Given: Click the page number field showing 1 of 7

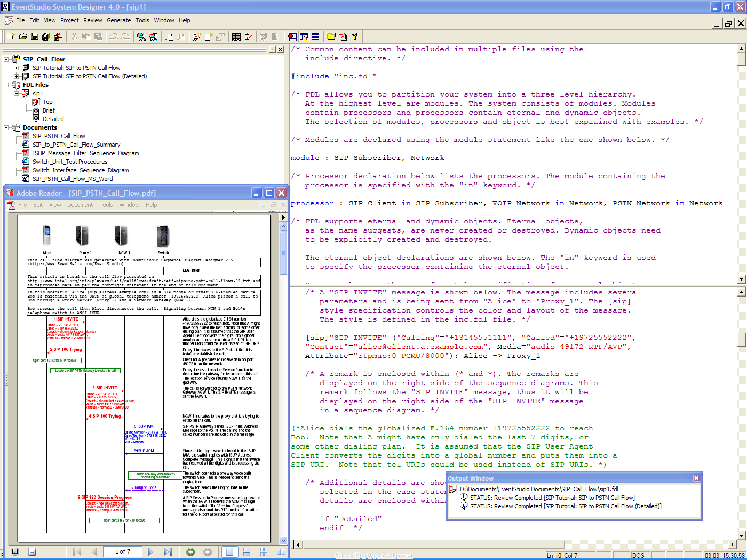Looking at the screenshot, I should click(x=123, y=551).
